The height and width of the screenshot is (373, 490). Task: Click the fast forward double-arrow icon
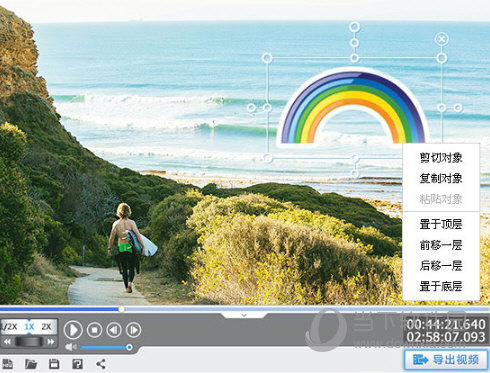click(x=51, y=341)
